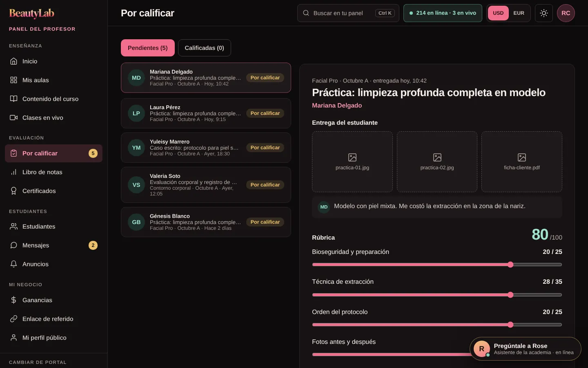This screenshot has width=588, height=368.
Task: Select Valeria Soto's evaluación corporal submission
Action: pos(206,185)
